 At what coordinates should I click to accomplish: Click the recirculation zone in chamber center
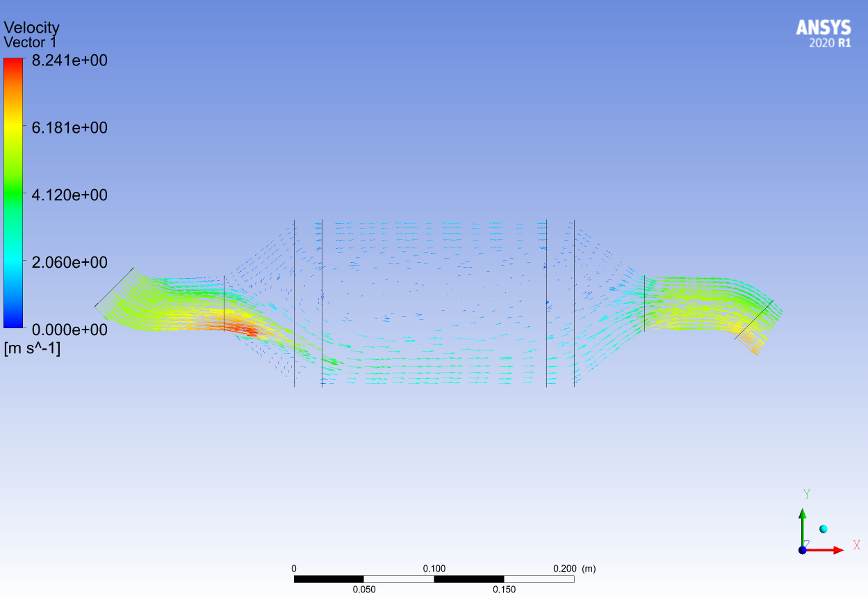[431, 299]
